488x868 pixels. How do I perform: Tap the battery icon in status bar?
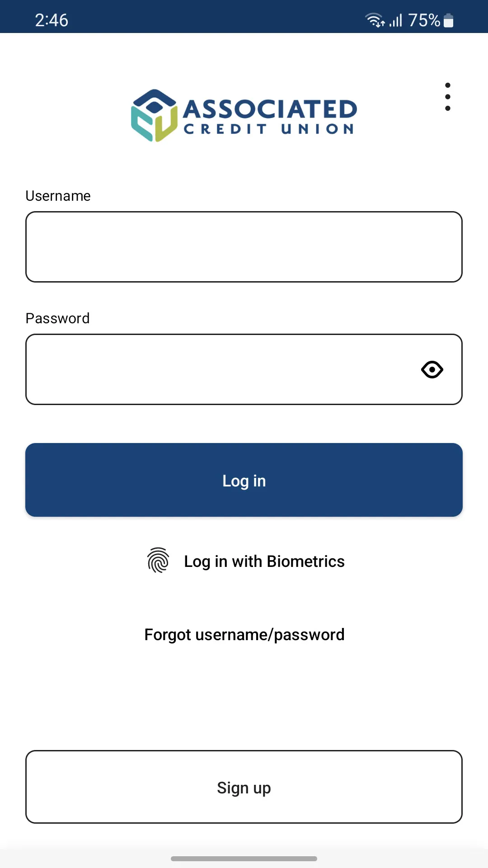449,20
